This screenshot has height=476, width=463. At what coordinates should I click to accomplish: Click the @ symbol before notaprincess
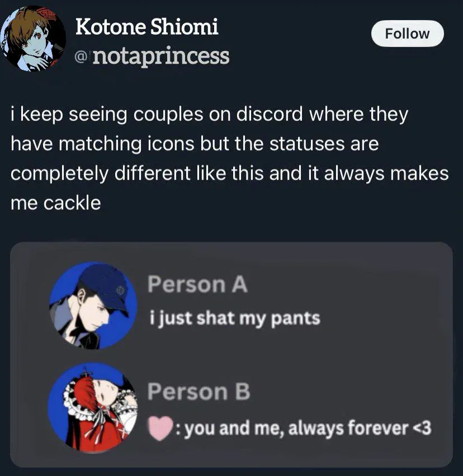point(81,56)
